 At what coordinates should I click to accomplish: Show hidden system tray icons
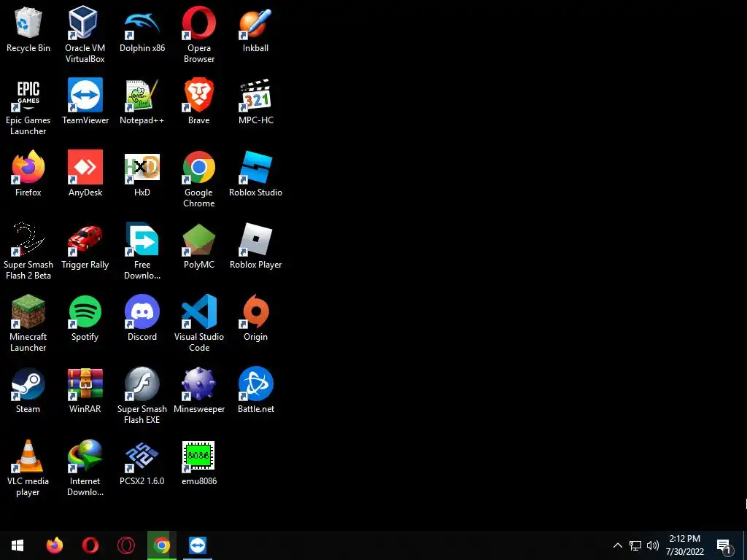pyautogui.click(x=617, y=545)
